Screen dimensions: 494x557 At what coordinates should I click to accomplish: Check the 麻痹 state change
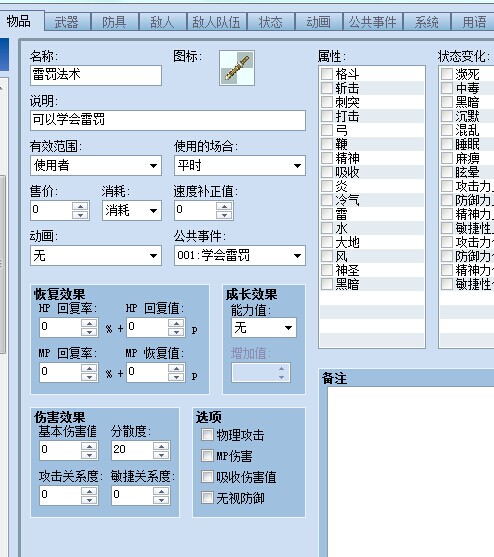[446, 158]
